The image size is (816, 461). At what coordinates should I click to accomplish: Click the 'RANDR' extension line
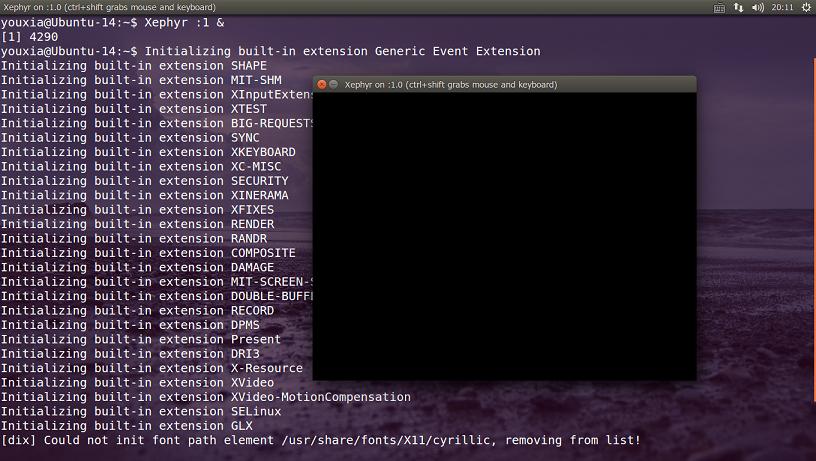point(134,238)
